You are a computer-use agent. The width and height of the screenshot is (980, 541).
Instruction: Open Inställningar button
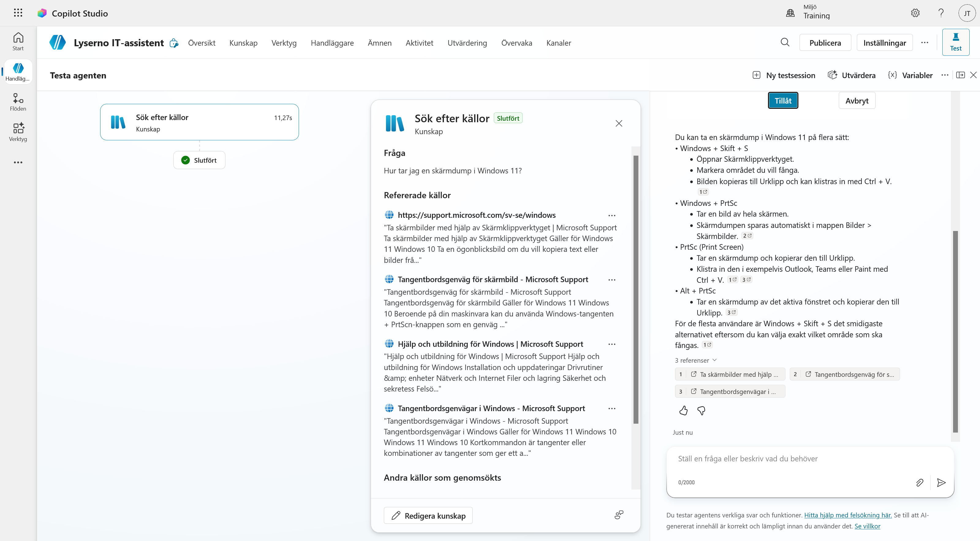click(884, 43)
